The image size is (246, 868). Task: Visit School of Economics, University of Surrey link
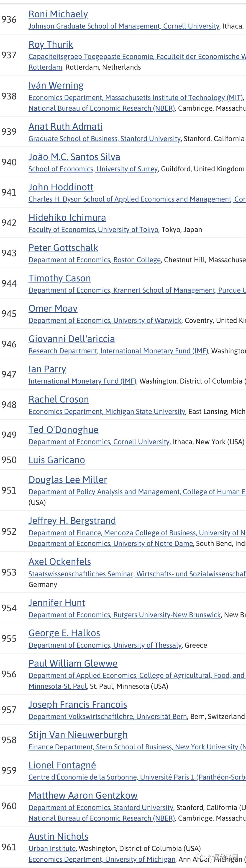click(93, 169)
